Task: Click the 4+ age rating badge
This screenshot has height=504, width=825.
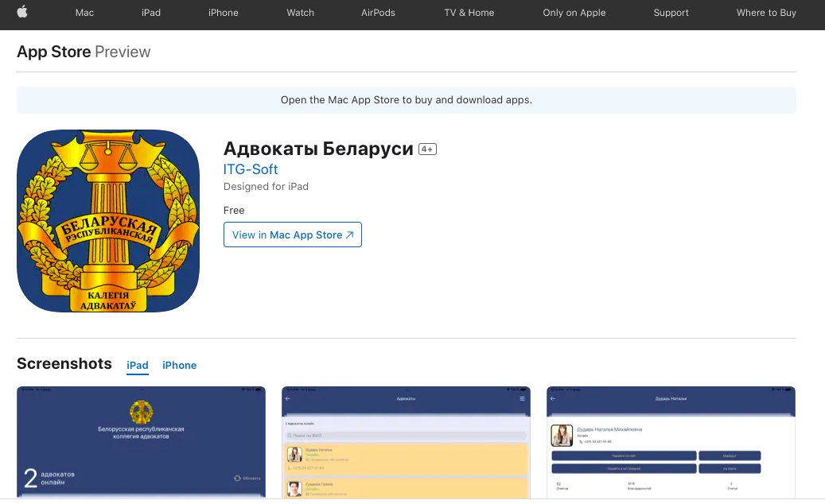Action: tap(427, 149)
